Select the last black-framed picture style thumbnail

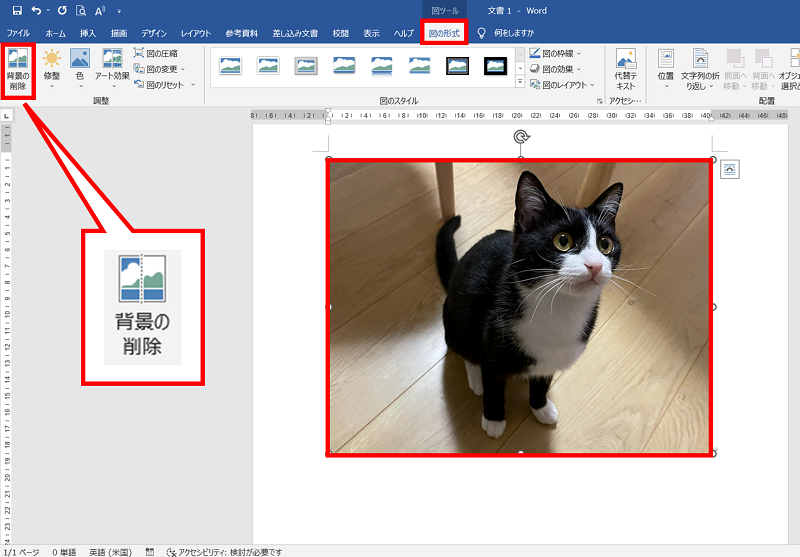[x=495, y=66]
